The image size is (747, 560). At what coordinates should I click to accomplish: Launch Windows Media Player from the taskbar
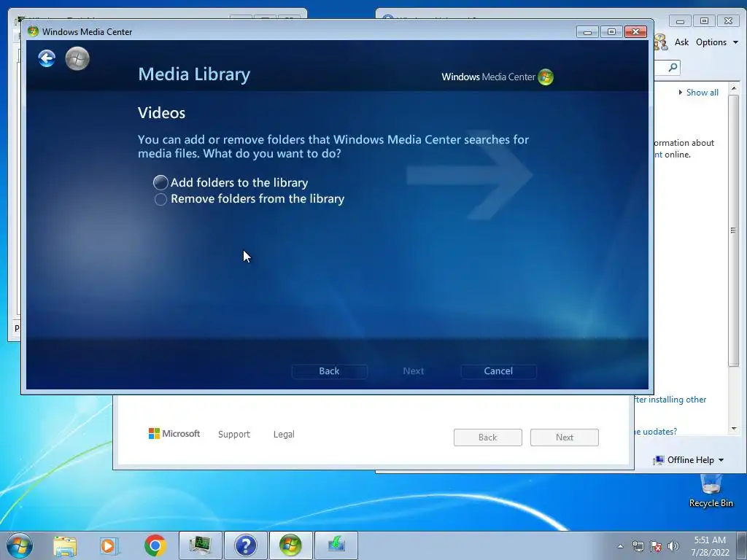(109, 546)
